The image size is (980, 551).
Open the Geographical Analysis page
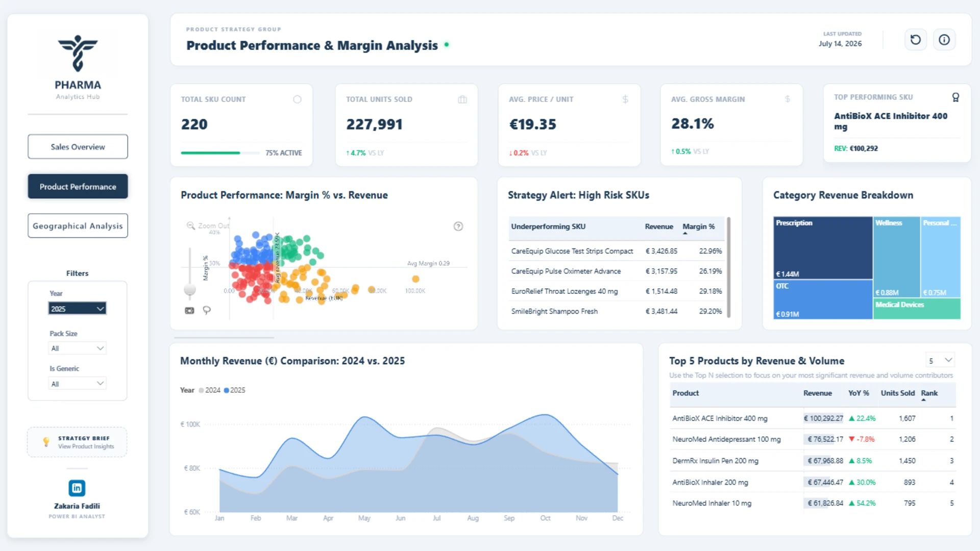coord(78,226)
